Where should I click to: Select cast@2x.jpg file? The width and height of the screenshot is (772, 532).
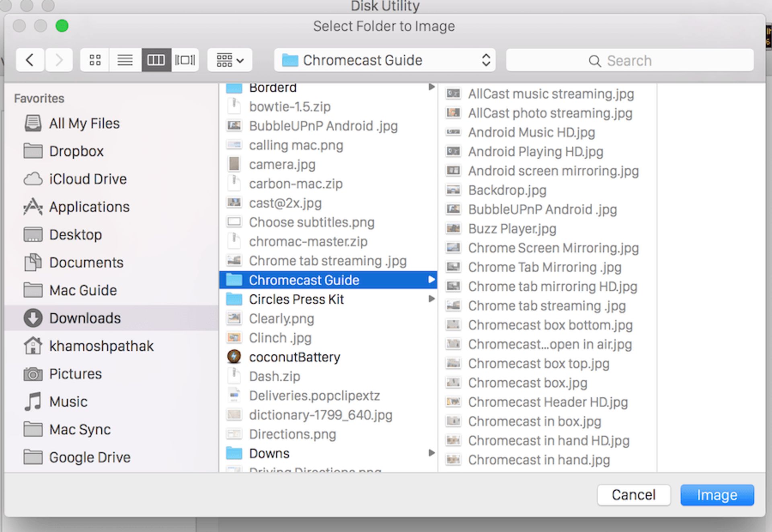point(328,203)
